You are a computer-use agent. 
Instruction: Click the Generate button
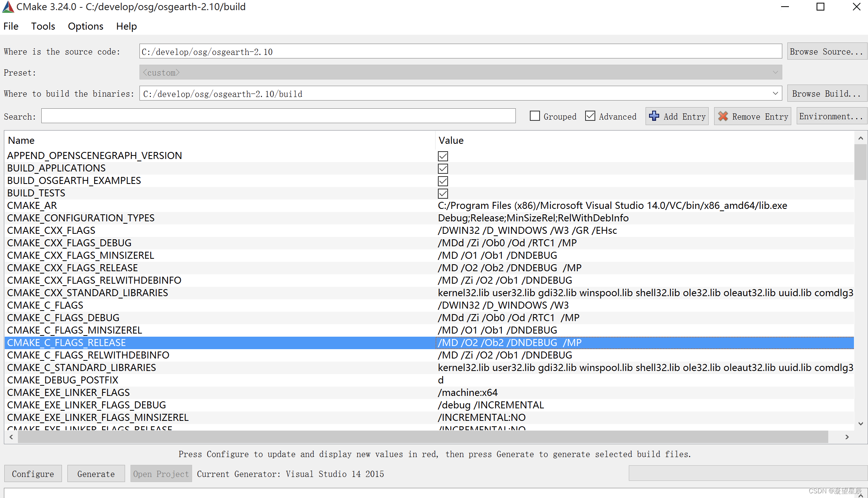[x=96, y=474]
